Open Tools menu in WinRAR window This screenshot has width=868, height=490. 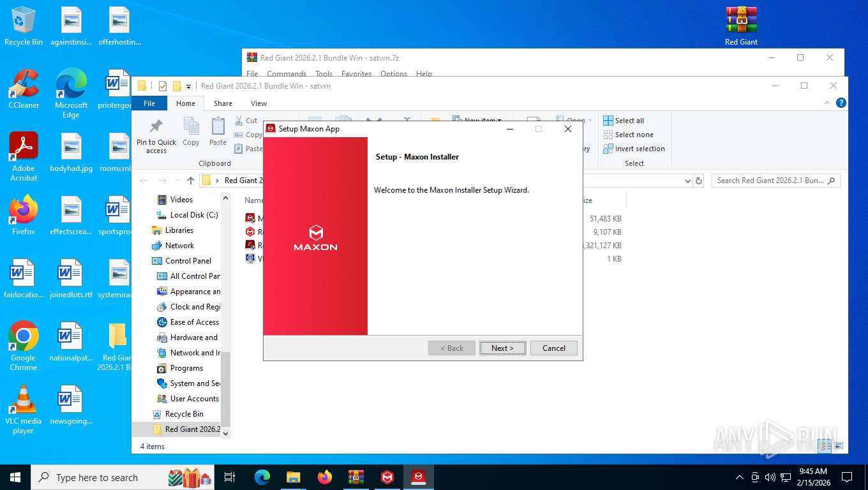tap(324, 74)
